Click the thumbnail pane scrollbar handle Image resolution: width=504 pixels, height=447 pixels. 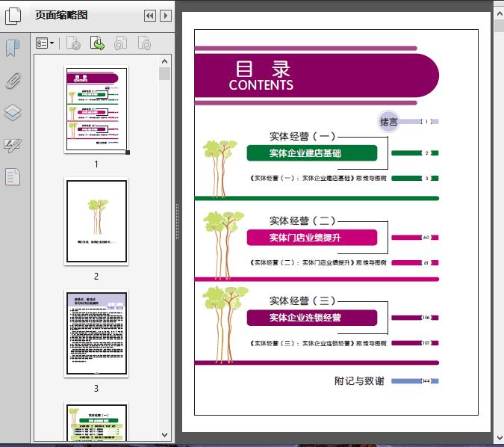coord(164,73)
